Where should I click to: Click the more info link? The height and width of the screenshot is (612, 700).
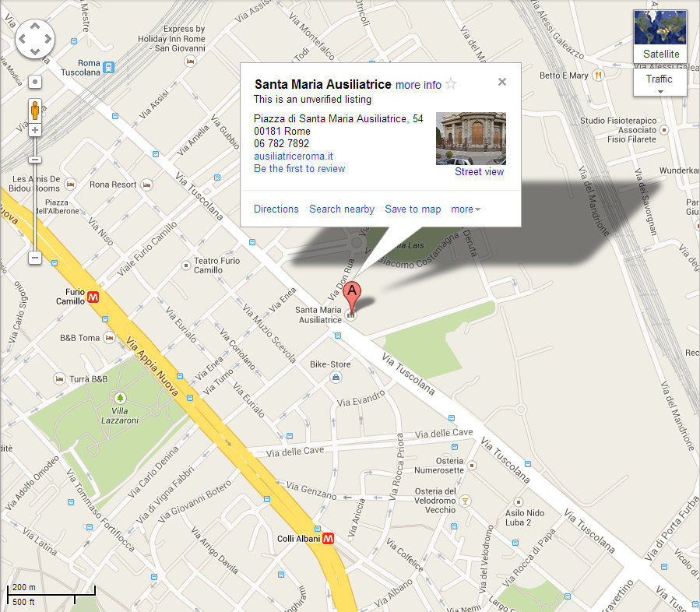click(x=418, y=85)
